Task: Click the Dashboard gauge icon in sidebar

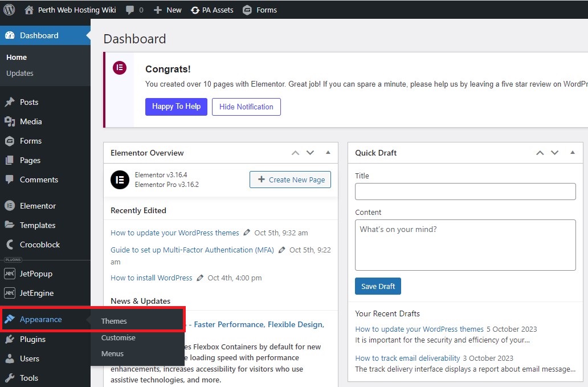Action: pos(10,35)
